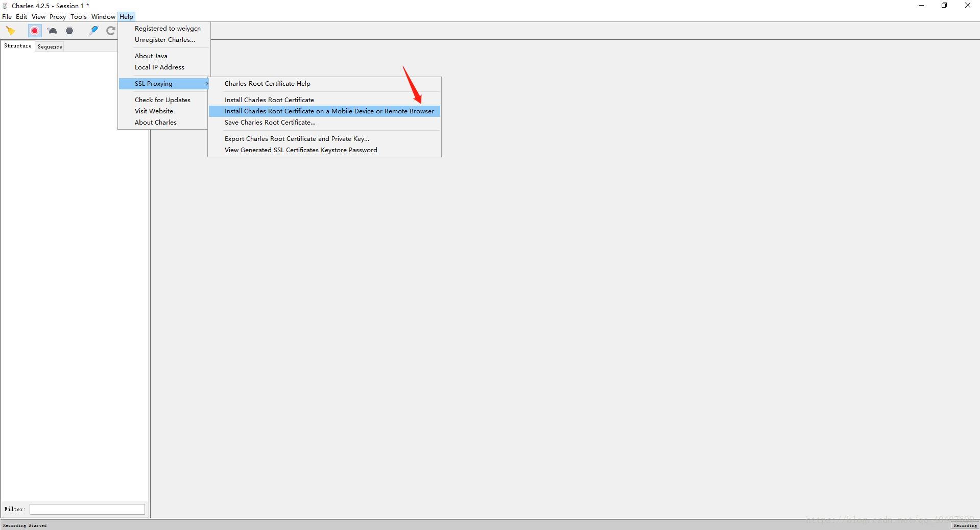Select Local IP Address item
This screenshot has height=530, width=980.
164,67
